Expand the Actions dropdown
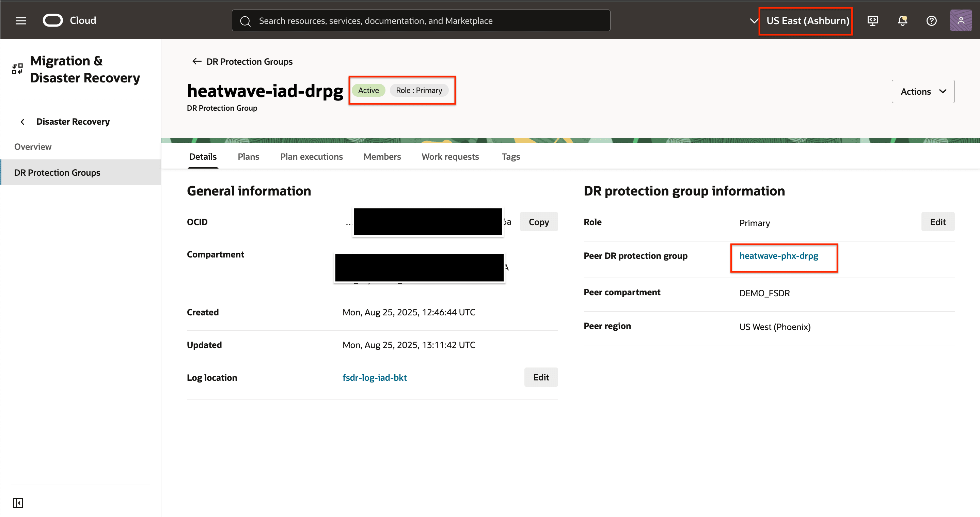This screenshot has height=517, width=980. click(922, 91)
